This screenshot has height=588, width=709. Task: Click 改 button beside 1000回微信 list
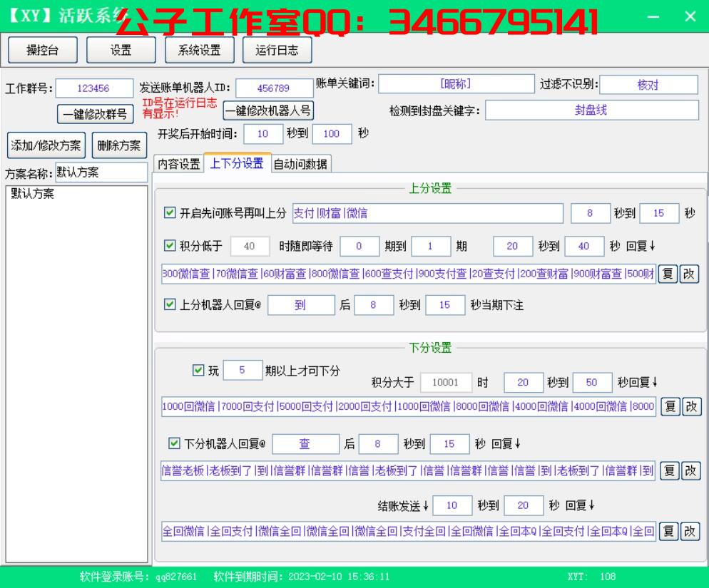(x=691, y=406)
